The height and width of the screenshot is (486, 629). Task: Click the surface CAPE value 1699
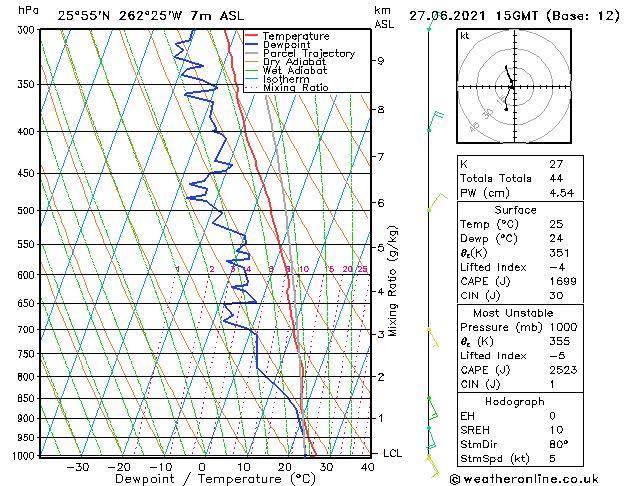point(563,281)
